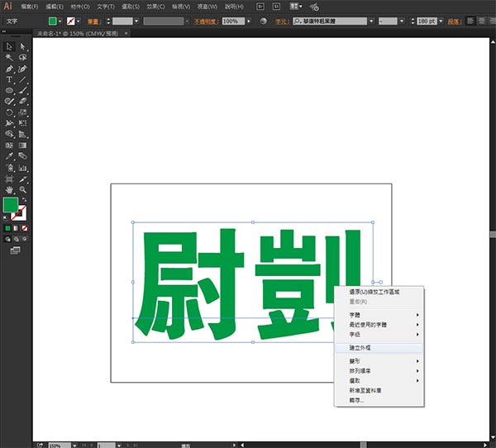Click the green fill color swatch
Screen dimensions: 496x448
[11, 206]
